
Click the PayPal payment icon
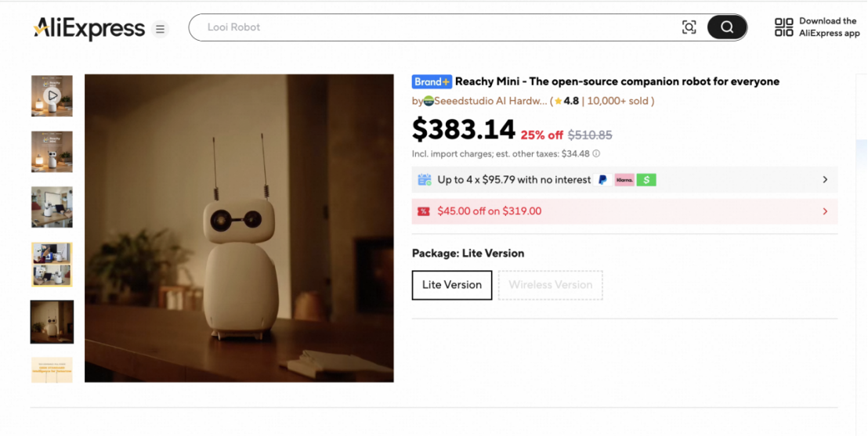coord(602,180)
